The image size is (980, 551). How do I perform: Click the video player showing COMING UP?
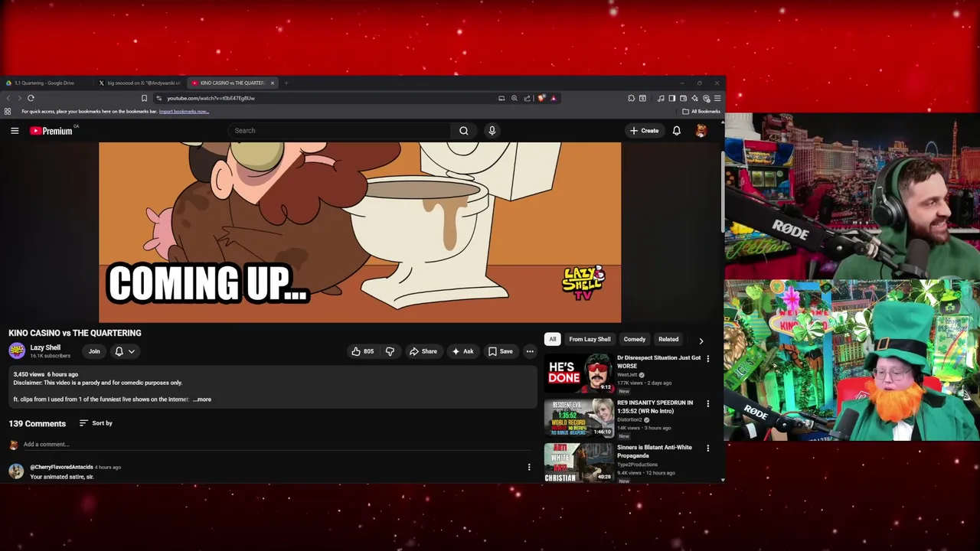point(360,233)
